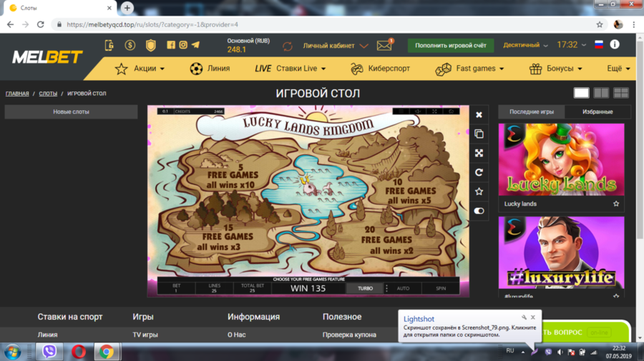
Task: Switch to Последние игры tab
Action: (x=532, y=112)
